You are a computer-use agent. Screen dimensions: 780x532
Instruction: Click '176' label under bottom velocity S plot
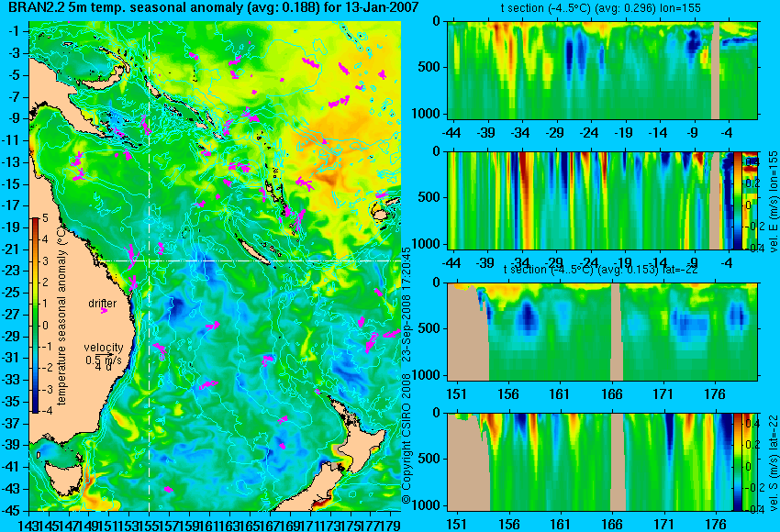click(x=715, y=525)
